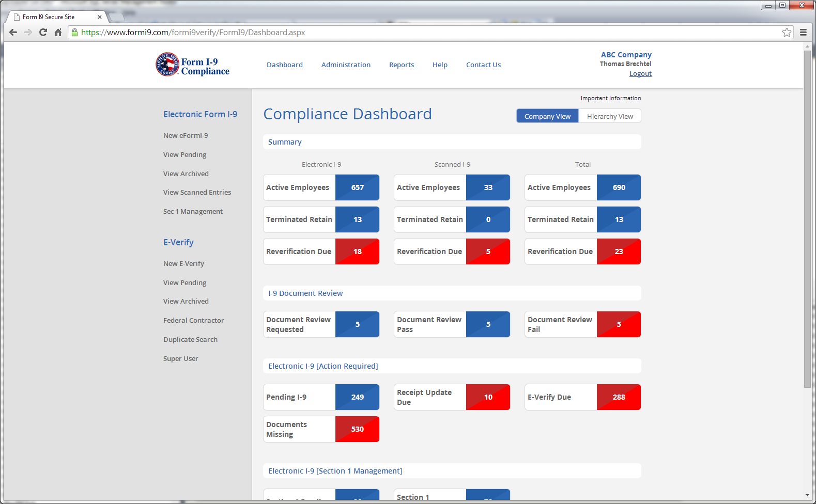Viewport: 816px width, 504px height.
Task: Bookmark page using the star icon
Action: click(x=787, y=32)
